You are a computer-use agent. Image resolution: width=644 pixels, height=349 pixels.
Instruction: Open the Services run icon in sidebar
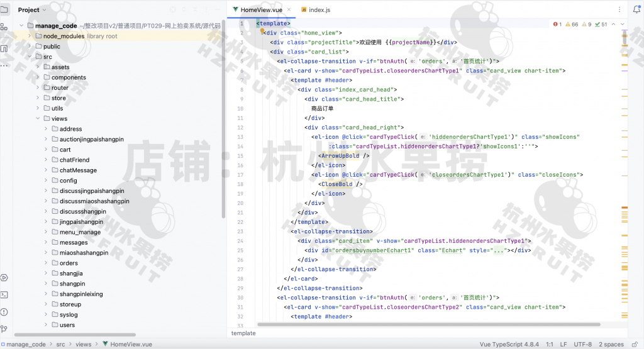4,277
